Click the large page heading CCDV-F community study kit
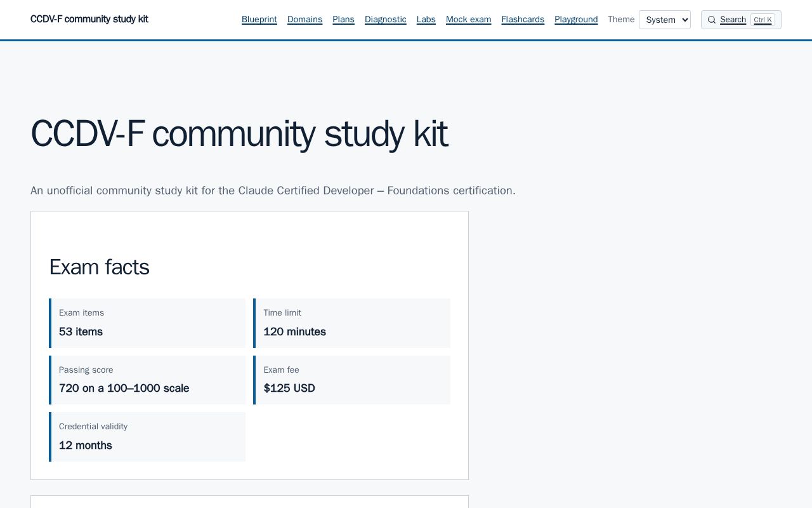Screen dimensions: 812x508 click(x=239, y=134)
